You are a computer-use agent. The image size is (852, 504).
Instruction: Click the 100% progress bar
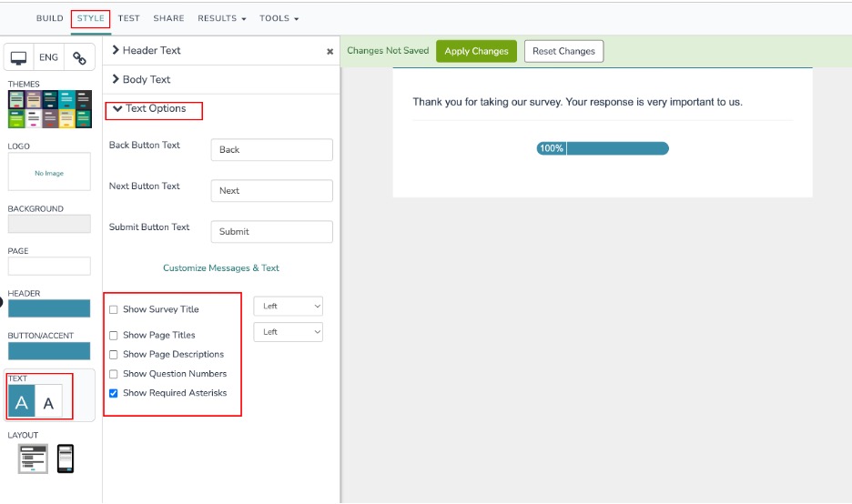coord(603,148)
